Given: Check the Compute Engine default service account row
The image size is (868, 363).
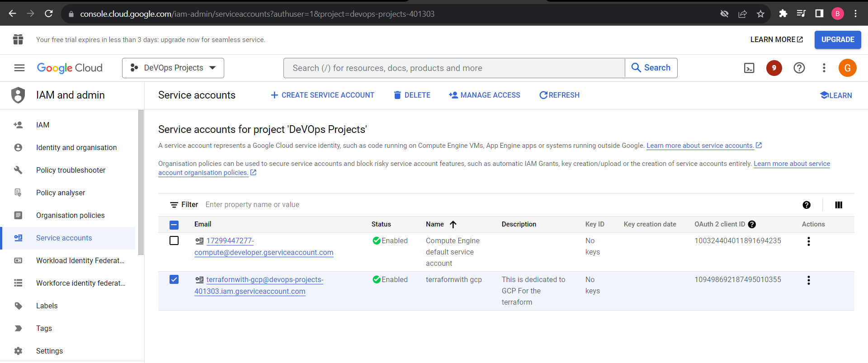Looking at the screenshot, I should (x=174, y=240).
